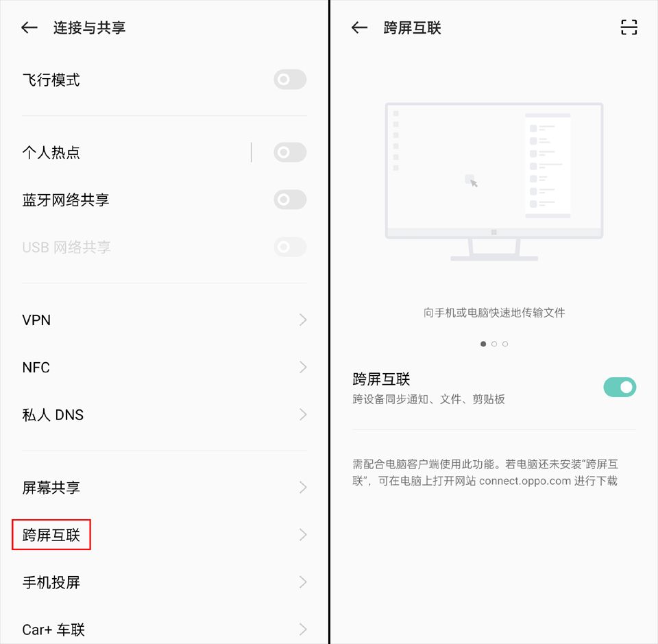
Task: Open VPN settings chevron
Action: pyautogui.click(x=303, y=320)
